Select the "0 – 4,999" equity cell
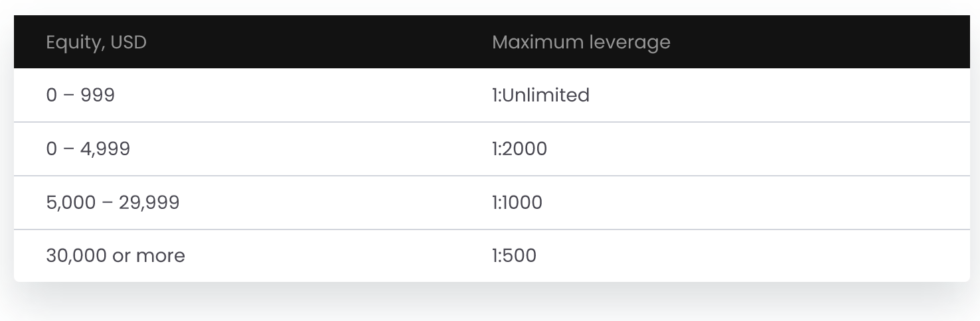The width and height of the screenshot is (980, 321). coord(88,149)
